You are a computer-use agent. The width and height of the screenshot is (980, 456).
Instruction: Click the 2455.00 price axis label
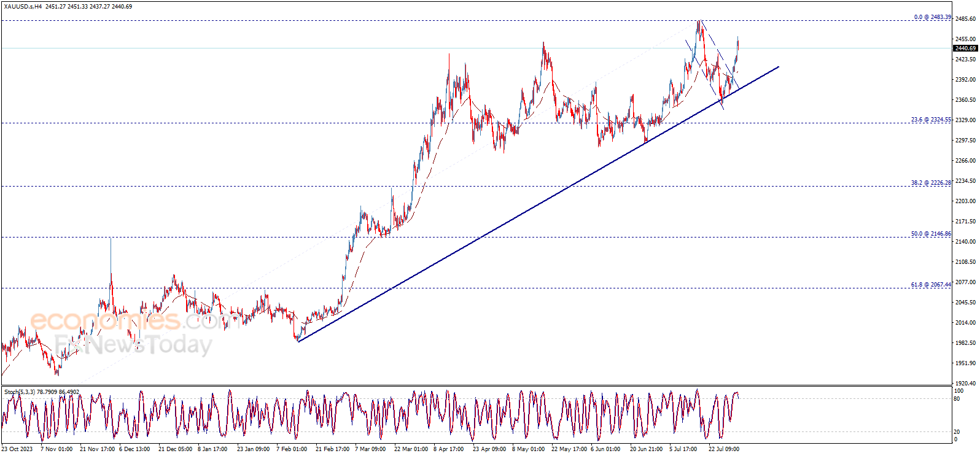[x=965, y=39]
